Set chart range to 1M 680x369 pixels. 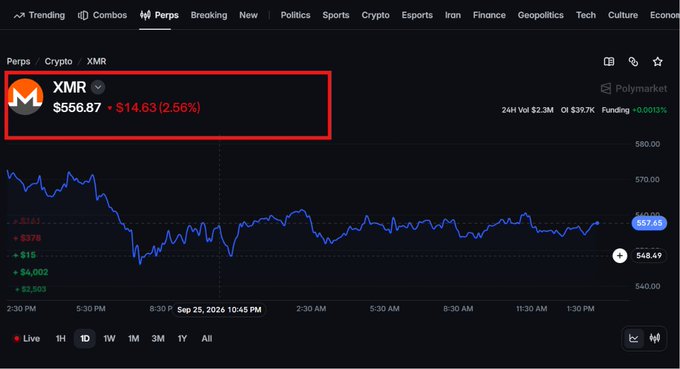pyautogui.click(x=134, y=339)
